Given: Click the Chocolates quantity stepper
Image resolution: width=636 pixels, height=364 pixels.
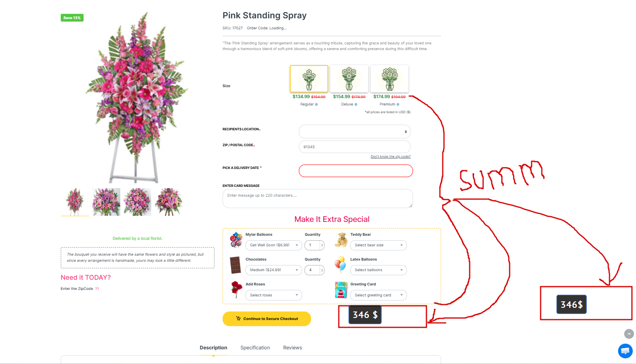Looking at the screenshot, I should [x=314, y=270].
